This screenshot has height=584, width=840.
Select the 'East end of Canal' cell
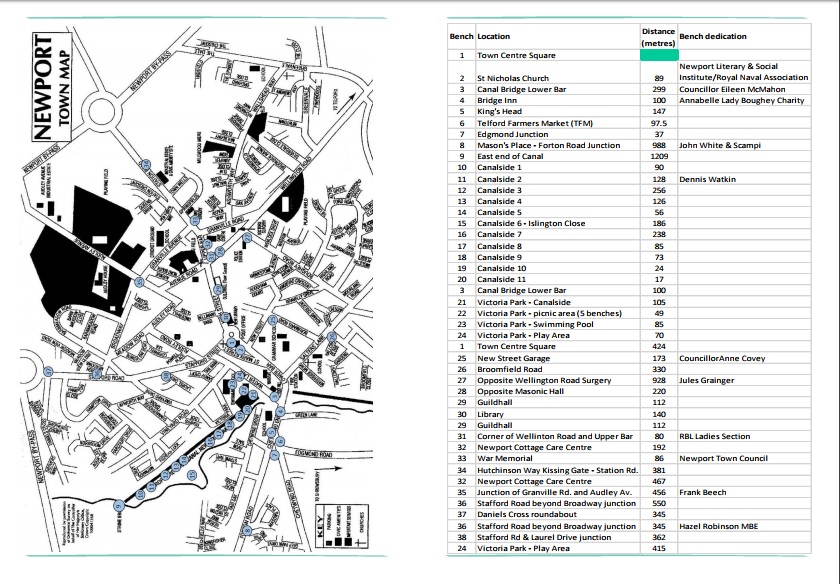(x=558, y=156)
